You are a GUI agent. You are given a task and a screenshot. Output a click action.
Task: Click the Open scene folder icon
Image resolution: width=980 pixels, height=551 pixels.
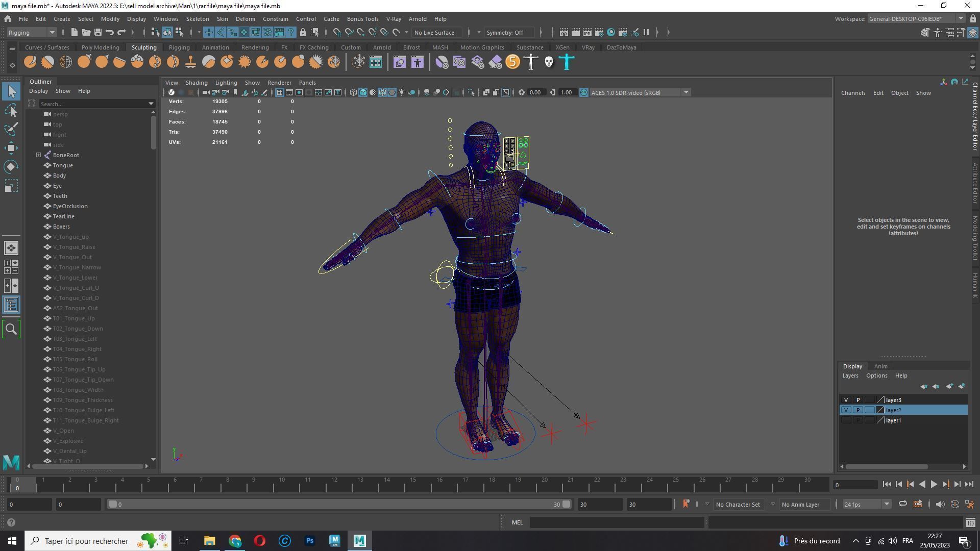(86, 32)
